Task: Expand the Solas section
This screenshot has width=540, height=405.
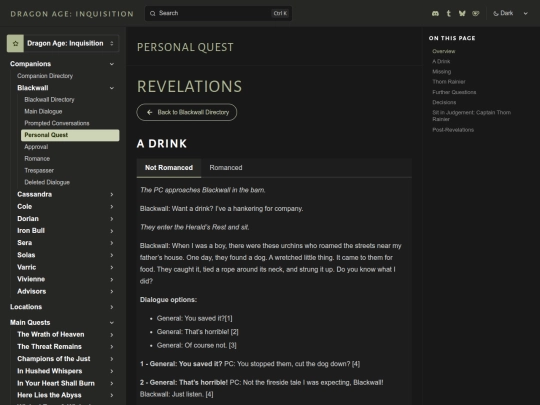Action: (x=112, y=255)
